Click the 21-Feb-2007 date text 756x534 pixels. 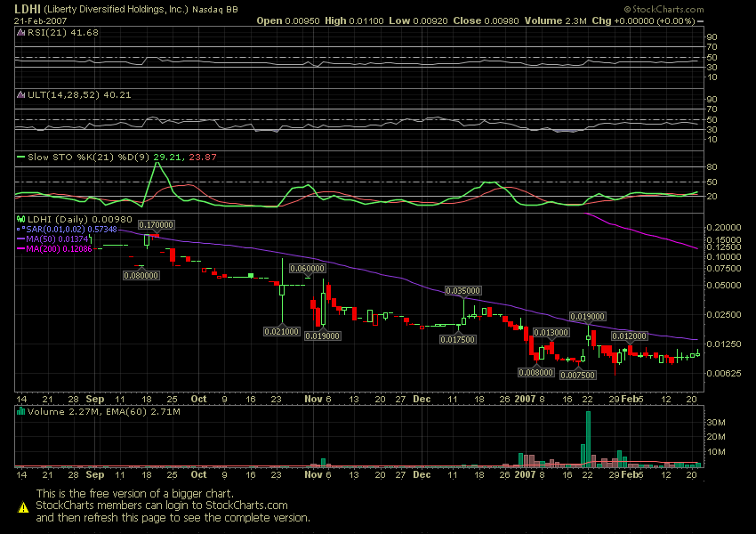(40, 20)
